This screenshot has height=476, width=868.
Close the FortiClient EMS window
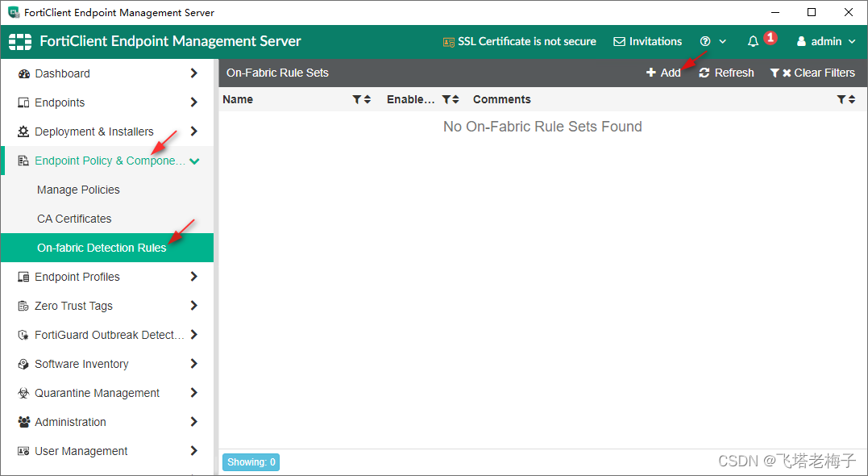click(849, 12)
